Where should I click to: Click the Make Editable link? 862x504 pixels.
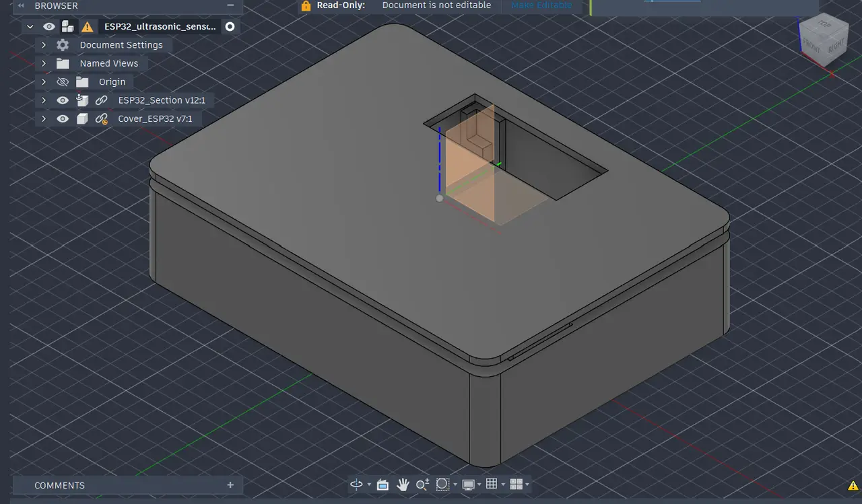[541, 5]
